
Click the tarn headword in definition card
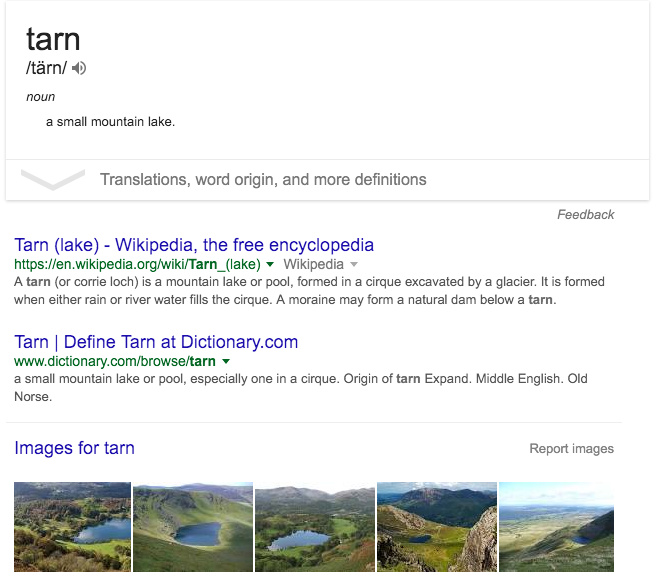click(53, 39)
